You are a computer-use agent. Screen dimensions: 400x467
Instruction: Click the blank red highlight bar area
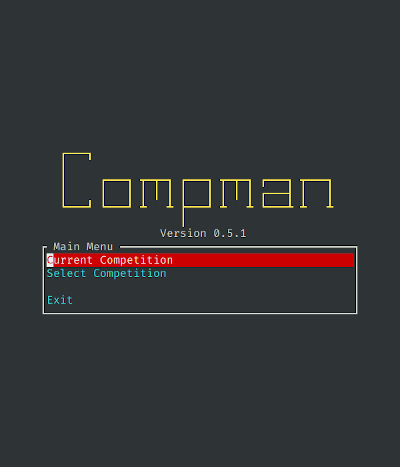[x=263, y=260]
